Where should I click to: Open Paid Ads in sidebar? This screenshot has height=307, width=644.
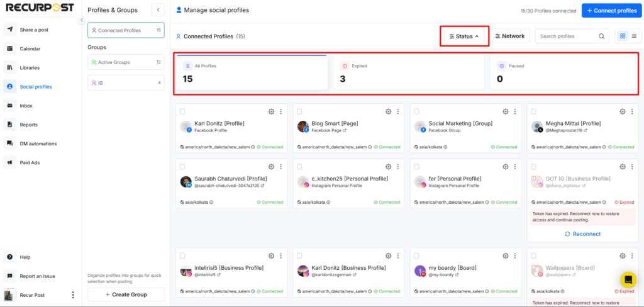point(30,163)
